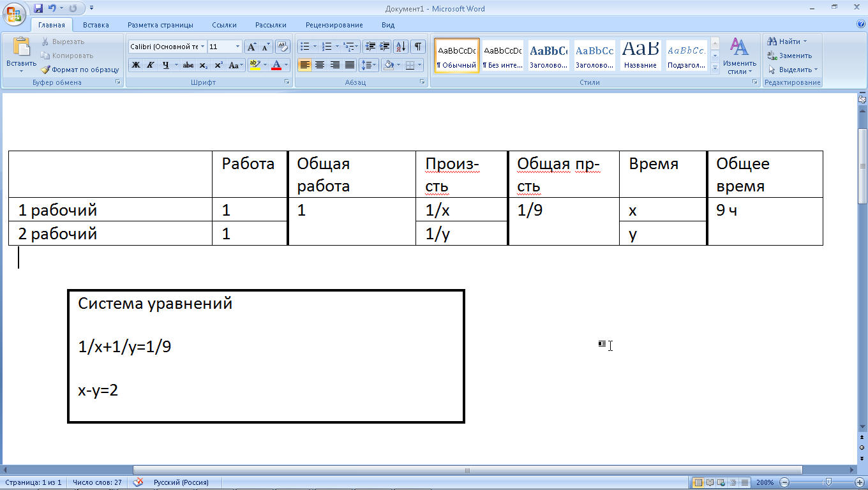Screen dimensions: 868x490
Task: Apply the Без интервала style
Action: 502,56
